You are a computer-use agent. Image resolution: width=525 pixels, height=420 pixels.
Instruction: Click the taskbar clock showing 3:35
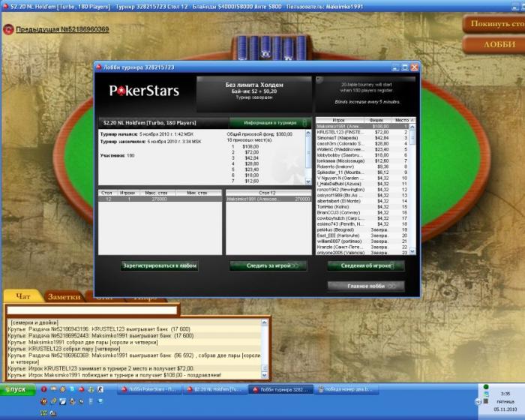point(505,394)
